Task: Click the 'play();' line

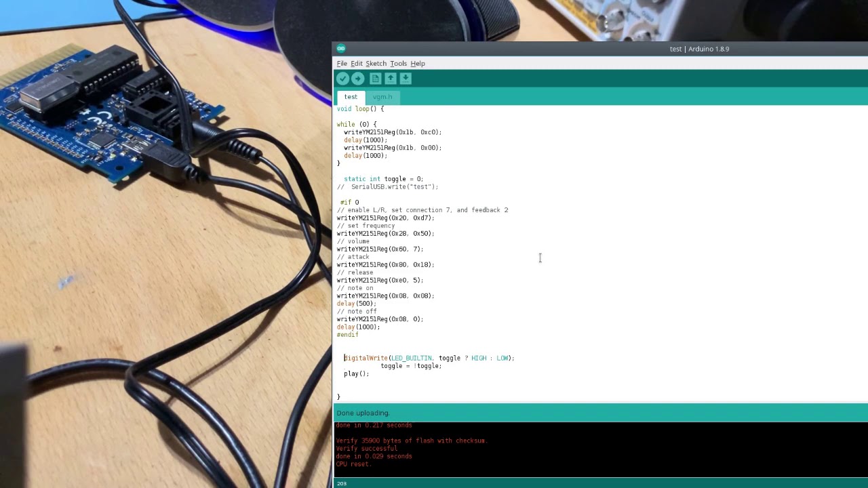Action: click(356, 373)
